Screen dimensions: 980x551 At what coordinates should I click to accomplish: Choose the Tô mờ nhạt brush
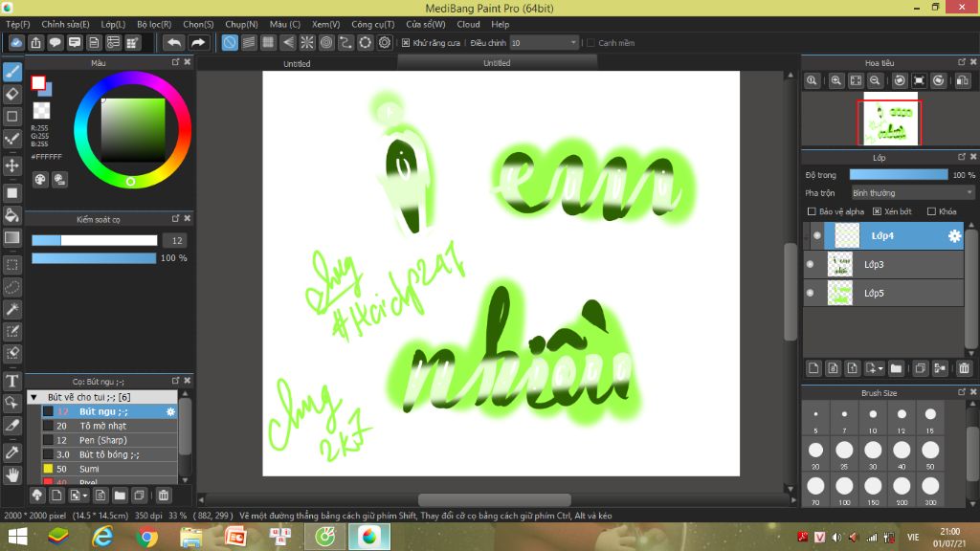click(x=109, y=426)
